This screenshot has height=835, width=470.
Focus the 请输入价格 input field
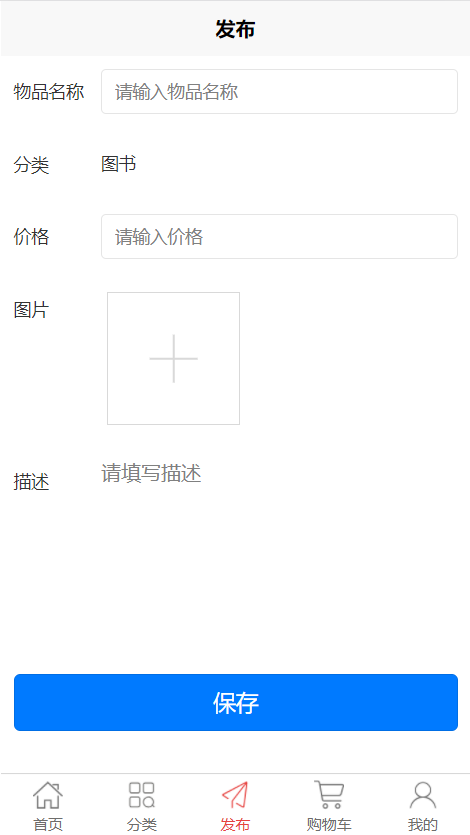tap(279, 236)
